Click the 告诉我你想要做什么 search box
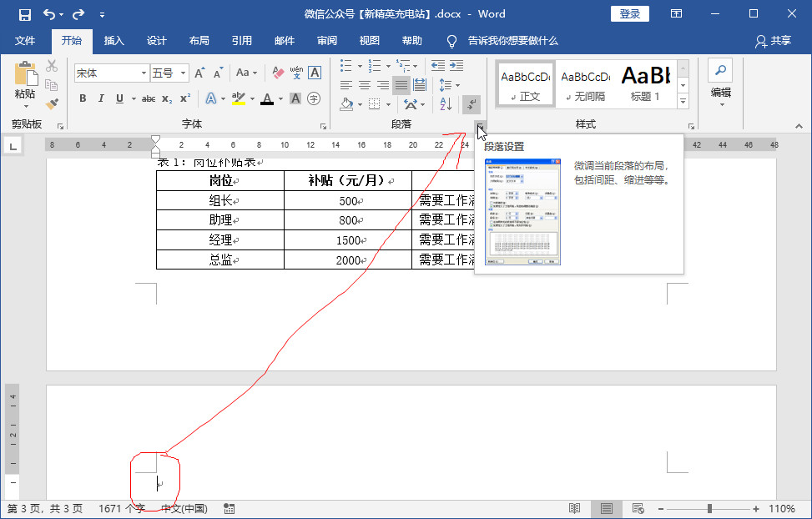Image resolution: width=812 pixels, height=519 pixels. [x=512, y=40]
